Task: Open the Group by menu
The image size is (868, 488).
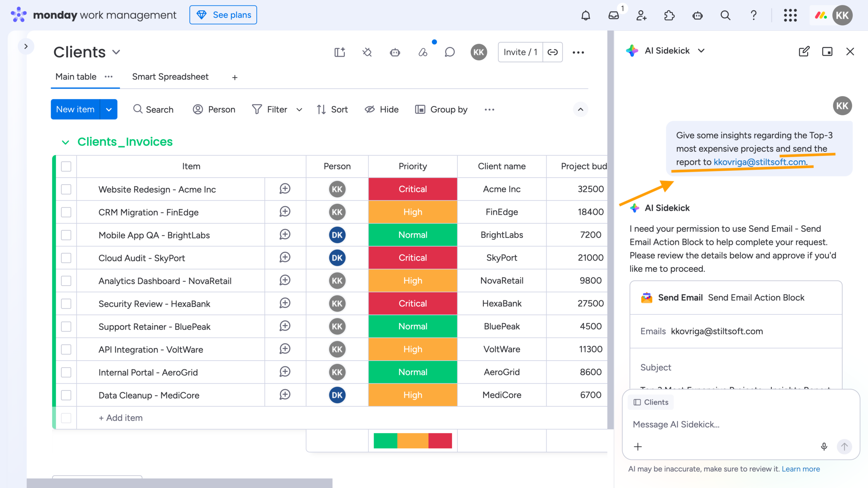Action: (441, 109)
